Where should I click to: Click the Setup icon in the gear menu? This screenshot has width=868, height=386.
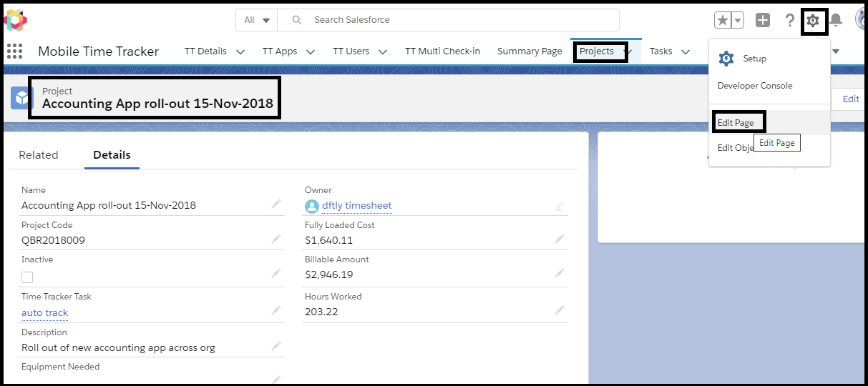pyautogui.click(x=726, y=59)
